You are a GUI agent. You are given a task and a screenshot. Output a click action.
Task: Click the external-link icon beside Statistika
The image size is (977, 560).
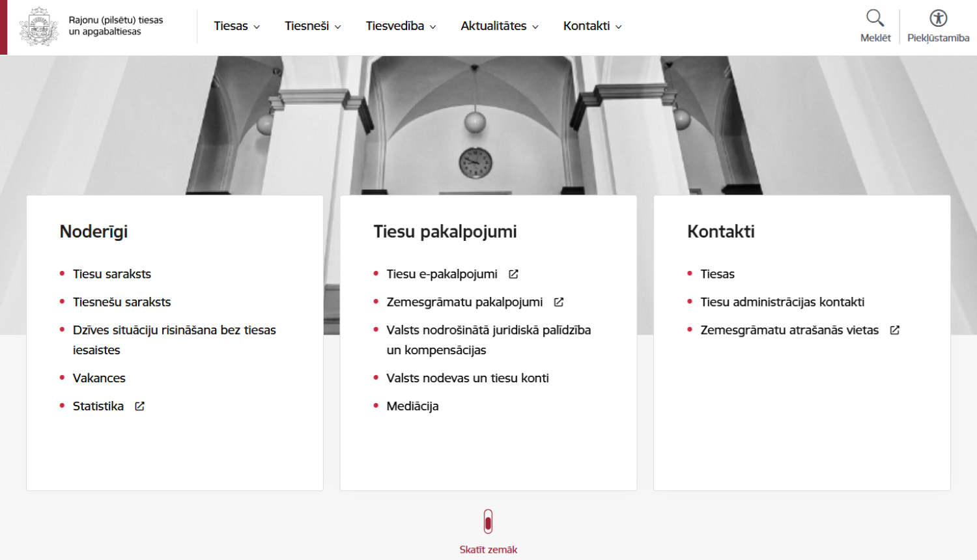coord(139,406)
